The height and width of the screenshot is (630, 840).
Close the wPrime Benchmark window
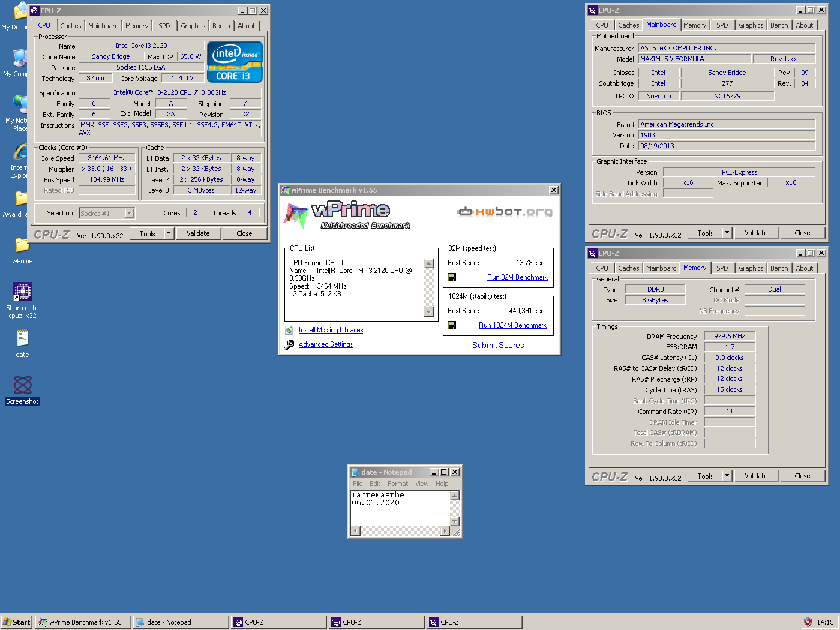point(553,190)
